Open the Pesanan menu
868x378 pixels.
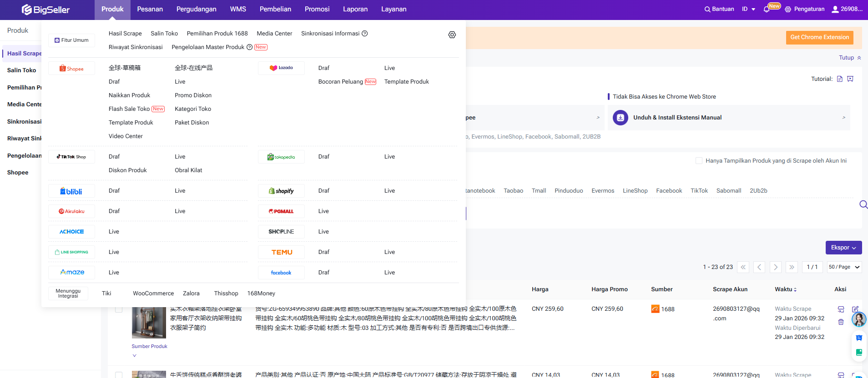coord(150,9)
